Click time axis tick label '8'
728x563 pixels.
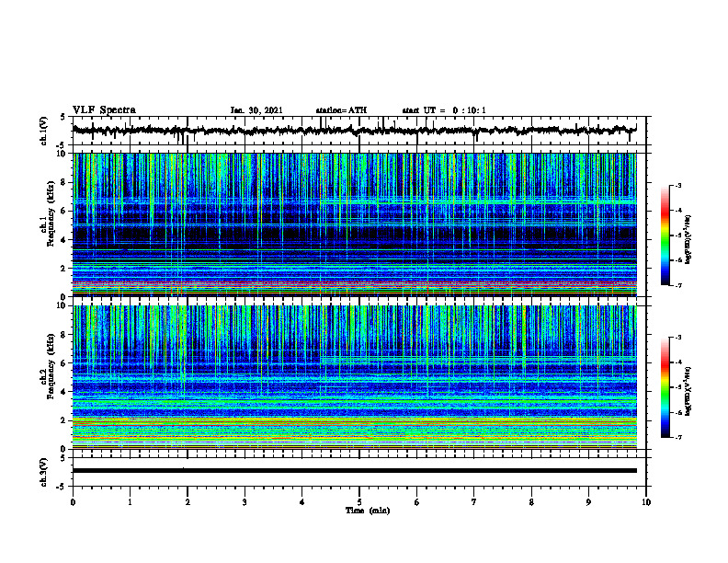click(531, 502)
